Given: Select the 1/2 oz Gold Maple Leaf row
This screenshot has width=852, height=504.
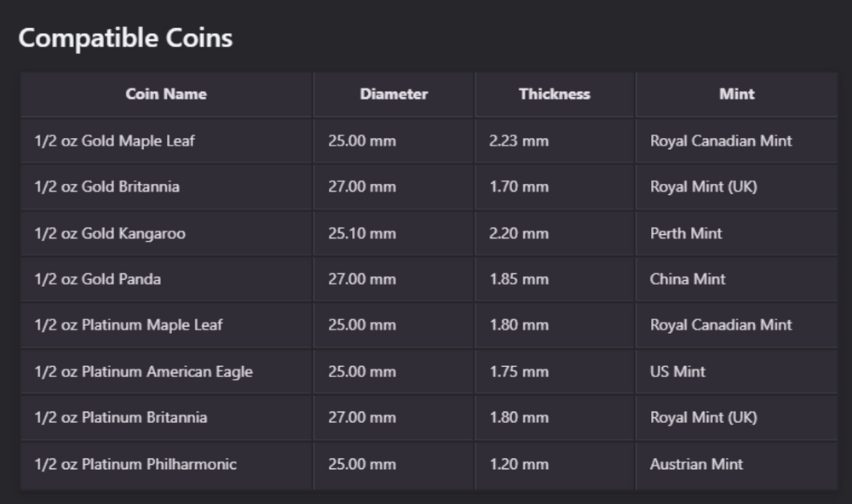Looking at the screenshot, I should [114, 141].
